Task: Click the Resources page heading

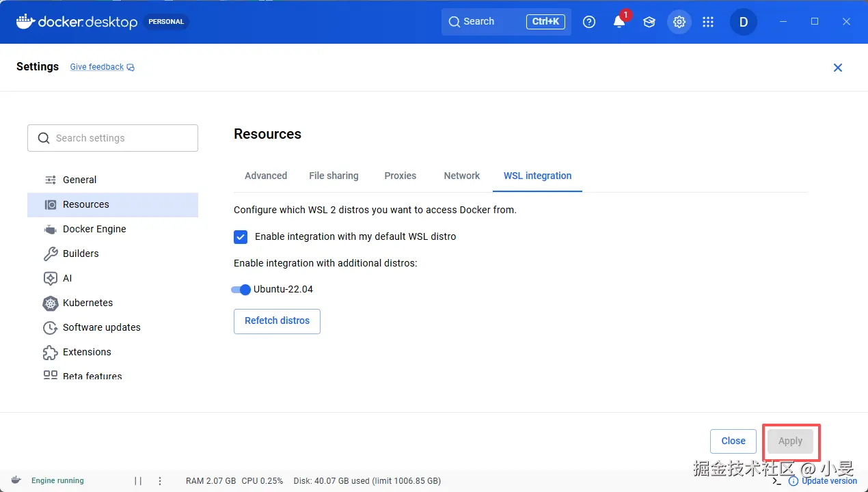Action: click(x=267, y=134)
